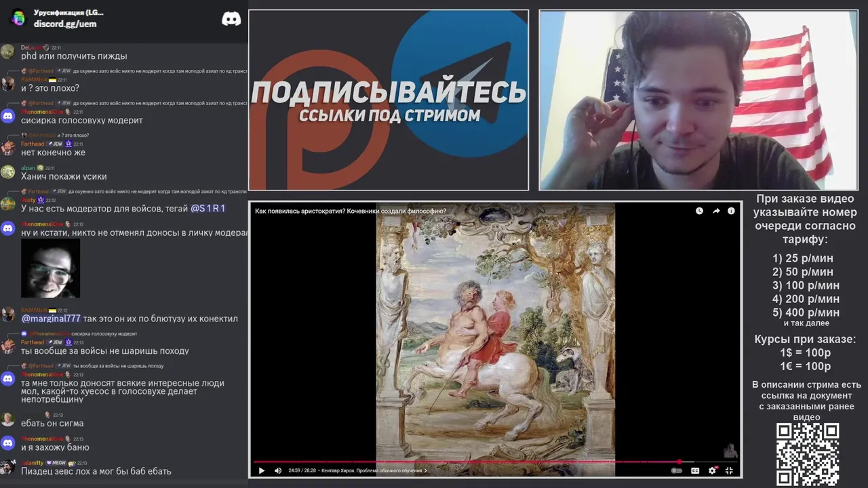Click the streamer webcam feed
Screen dimensions: 868x488
coord(698,100)
